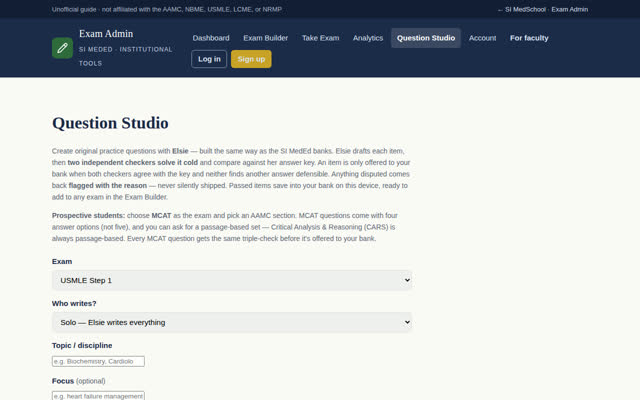640x400 pixels.
Task: Follow the SI MedSchool back link
Action: [522, 9]
